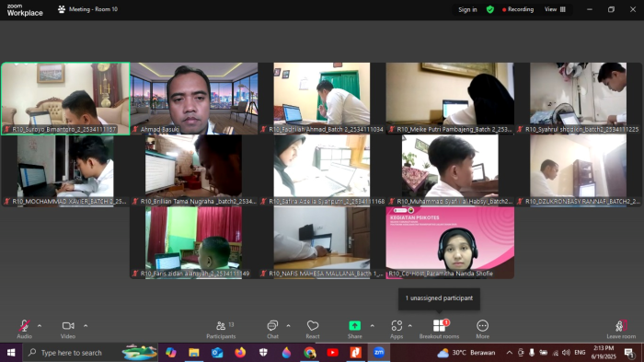Image resolution: width=644 pixels, height=362 pixels.
Task: Select Ahmad Basuki's video tile
Action: click(194, 99)
